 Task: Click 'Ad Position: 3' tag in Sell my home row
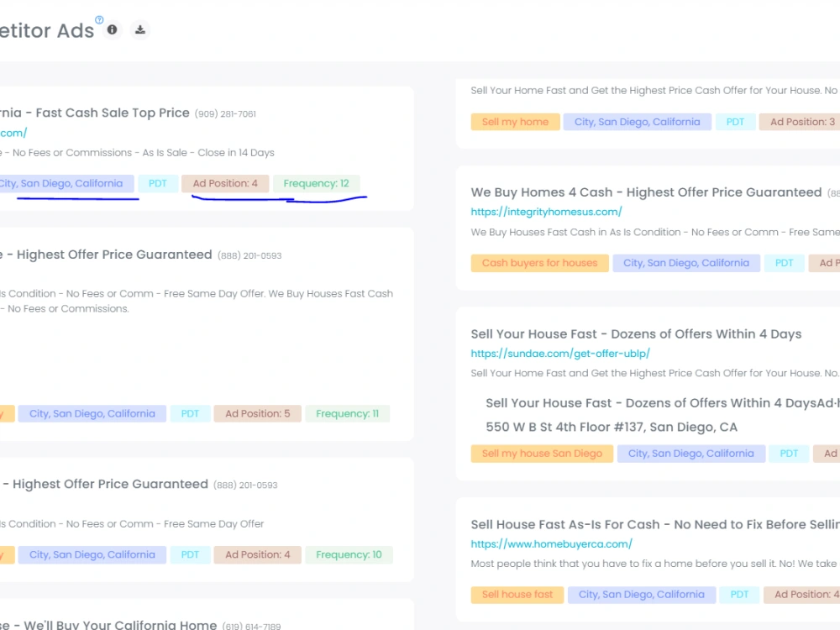800,122
